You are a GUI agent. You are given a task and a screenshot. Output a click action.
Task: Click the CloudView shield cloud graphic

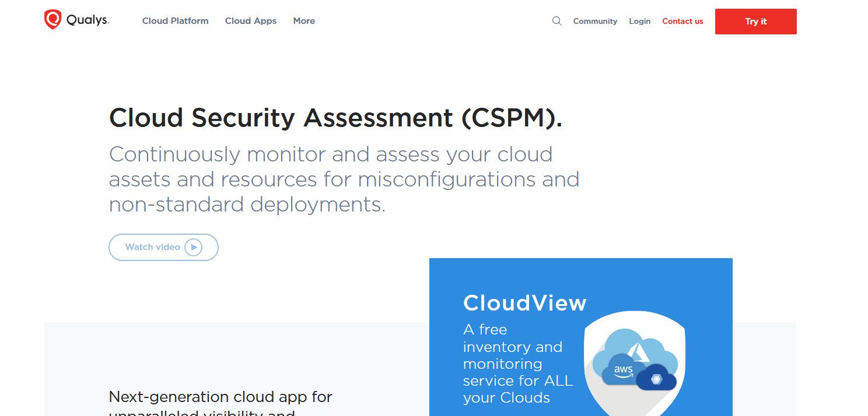tap(634, 364)
